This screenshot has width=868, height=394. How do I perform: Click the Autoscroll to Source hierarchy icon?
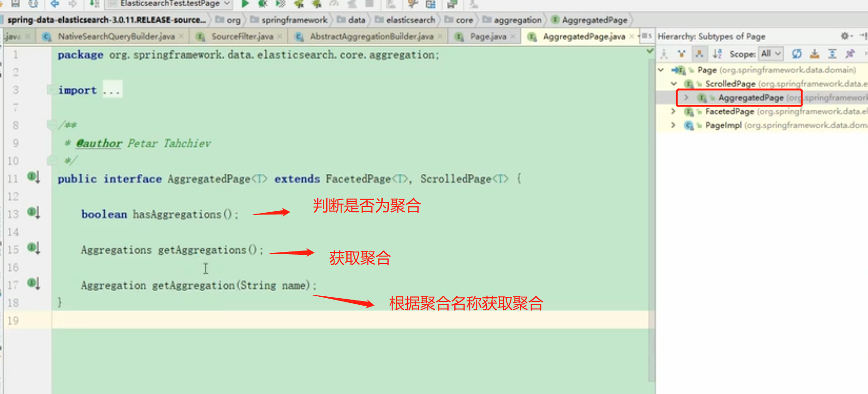point(815,54)
